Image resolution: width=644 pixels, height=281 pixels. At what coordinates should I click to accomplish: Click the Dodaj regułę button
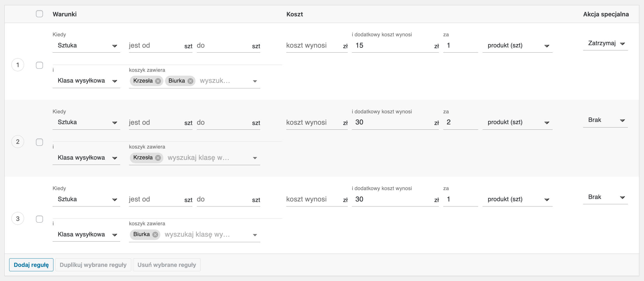(x=31, y=265)
